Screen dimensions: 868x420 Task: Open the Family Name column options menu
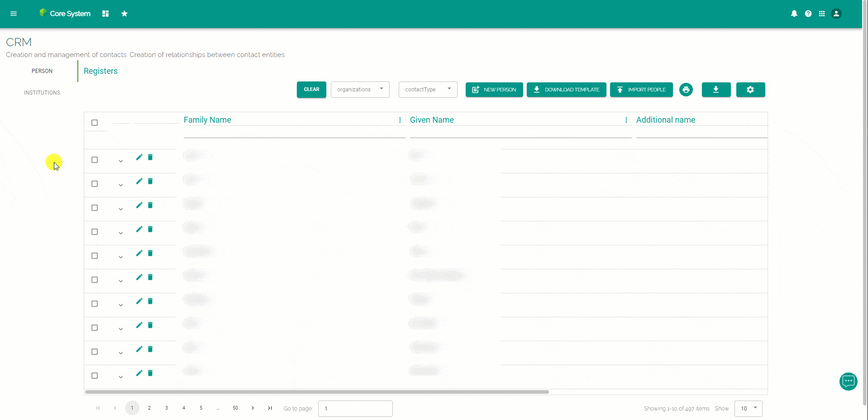point(400,120)
